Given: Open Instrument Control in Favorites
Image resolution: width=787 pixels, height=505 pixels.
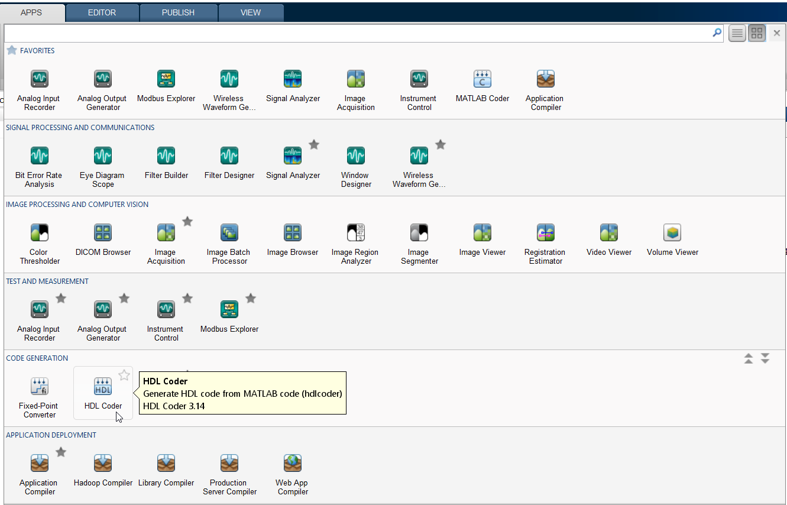Looking at the screenshot, I should click(x=419, y=90).
